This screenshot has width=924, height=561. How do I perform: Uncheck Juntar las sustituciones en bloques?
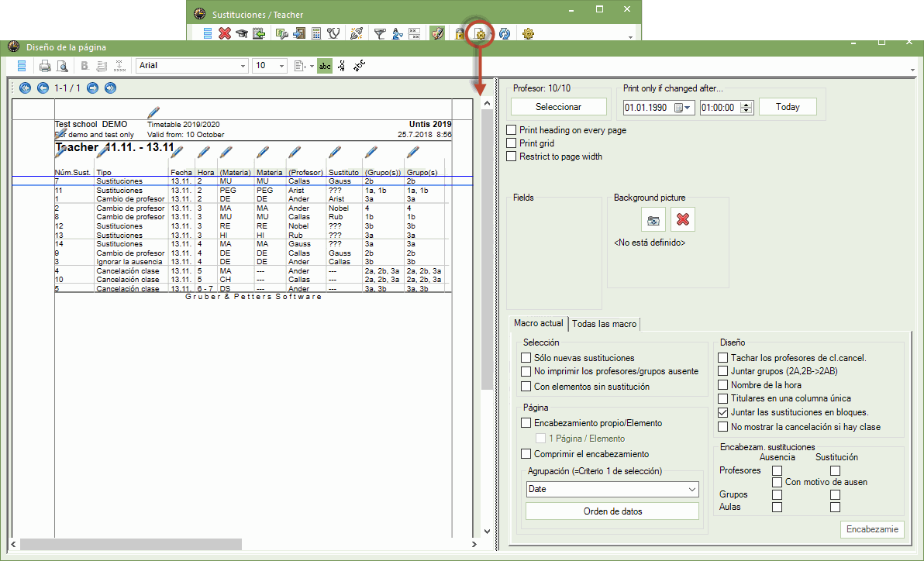723,412
